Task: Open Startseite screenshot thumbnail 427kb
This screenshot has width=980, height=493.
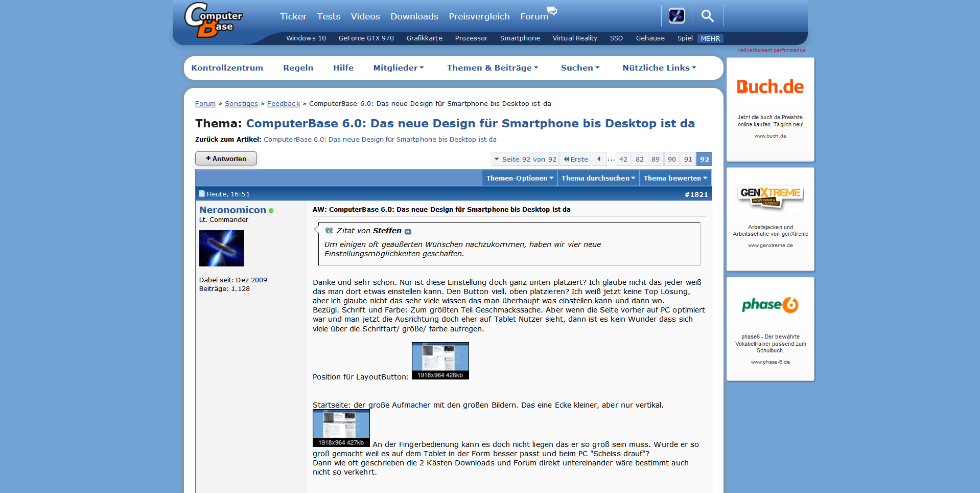Action: [341, 428]
